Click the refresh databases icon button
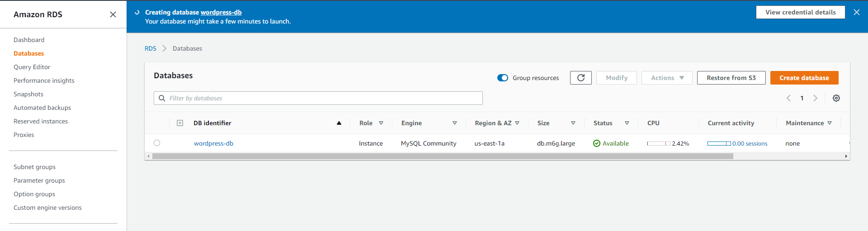 (x=581, y=78)
